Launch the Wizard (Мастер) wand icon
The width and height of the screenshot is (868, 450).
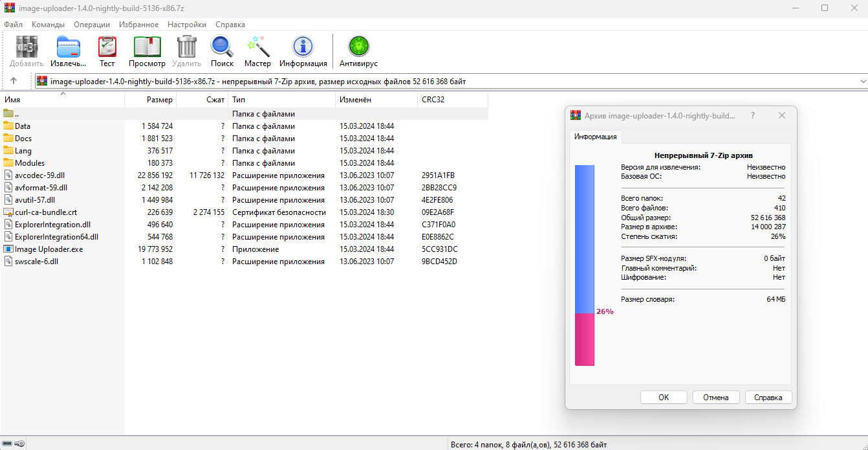(x=257, y=47)
